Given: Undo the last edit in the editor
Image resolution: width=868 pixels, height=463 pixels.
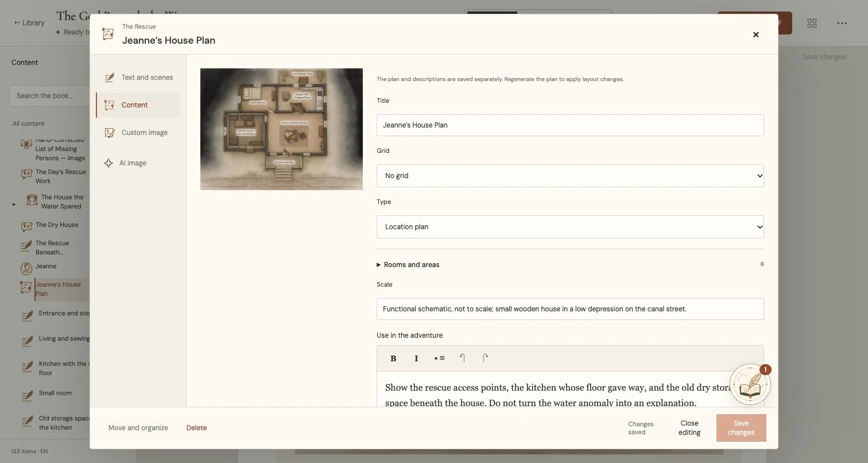Looking at the screenshot, I should coord(462,358).
